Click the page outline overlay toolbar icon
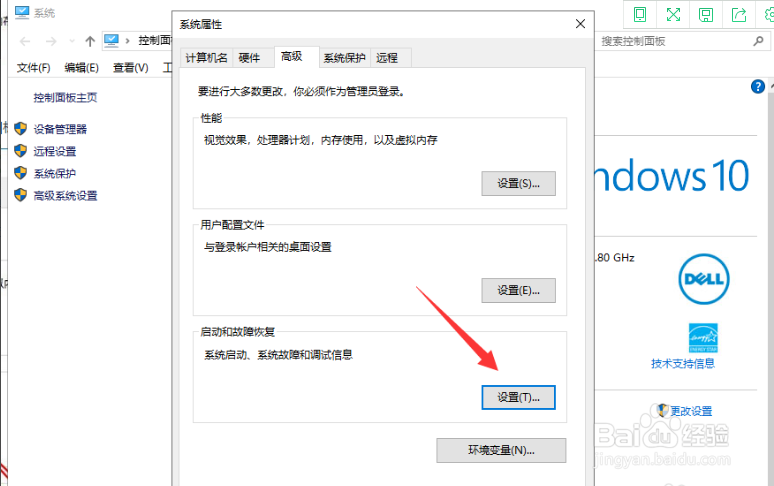Viewport: 774px width, 486px height. pyautogui.click(x=640, y=14)
